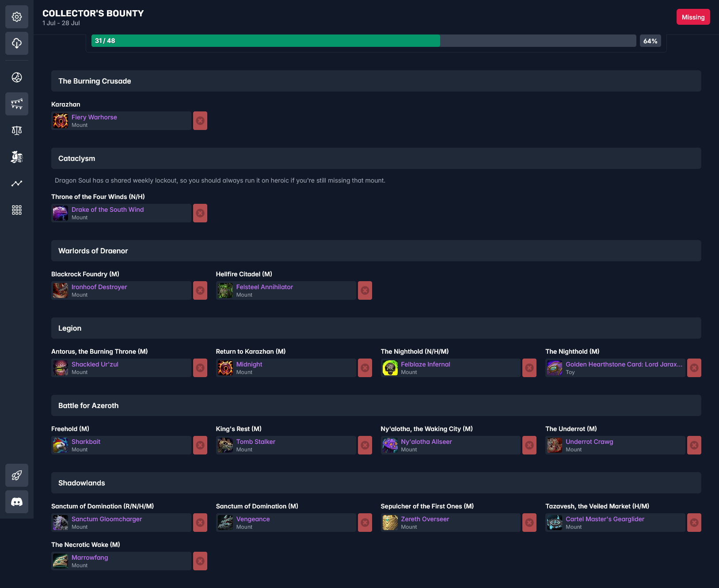Screen dimensions: 719x588
Task: Collapse the Warlords of Draenor section header
Action: click(x=376, y=251)
